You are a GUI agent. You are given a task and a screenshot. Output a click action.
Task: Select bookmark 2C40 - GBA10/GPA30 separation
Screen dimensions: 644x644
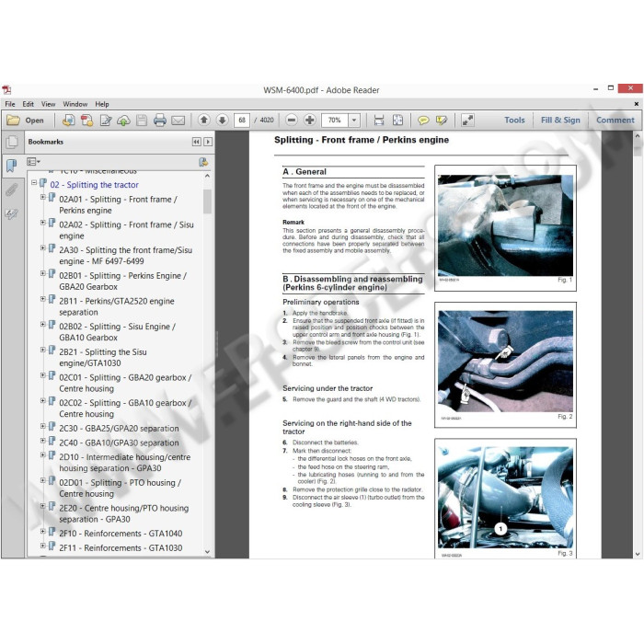pos(119,443)
